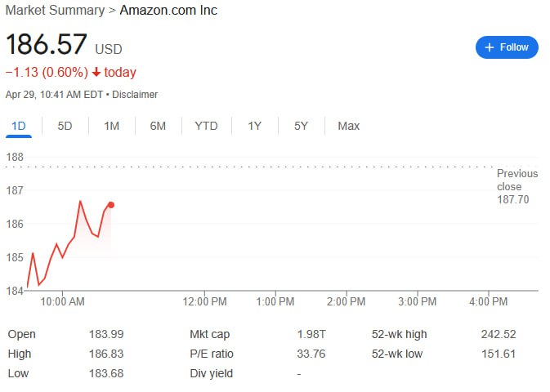Switch to the 1M chart tab
Image resolution: width=550 pixels, height=392 pixels.
pyautogui.click(x=111, y=126)
